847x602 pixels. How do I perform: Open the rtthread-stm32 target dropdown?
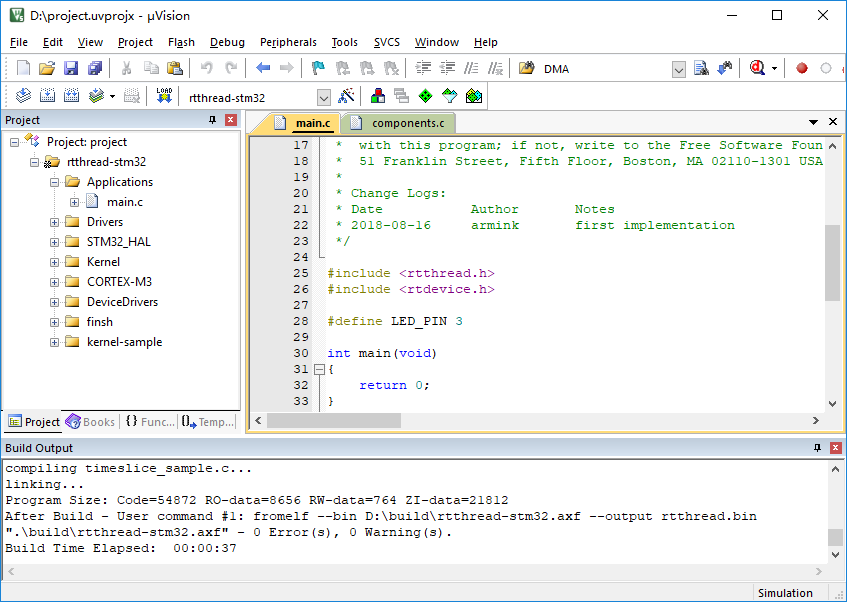(x=324, y=96)
